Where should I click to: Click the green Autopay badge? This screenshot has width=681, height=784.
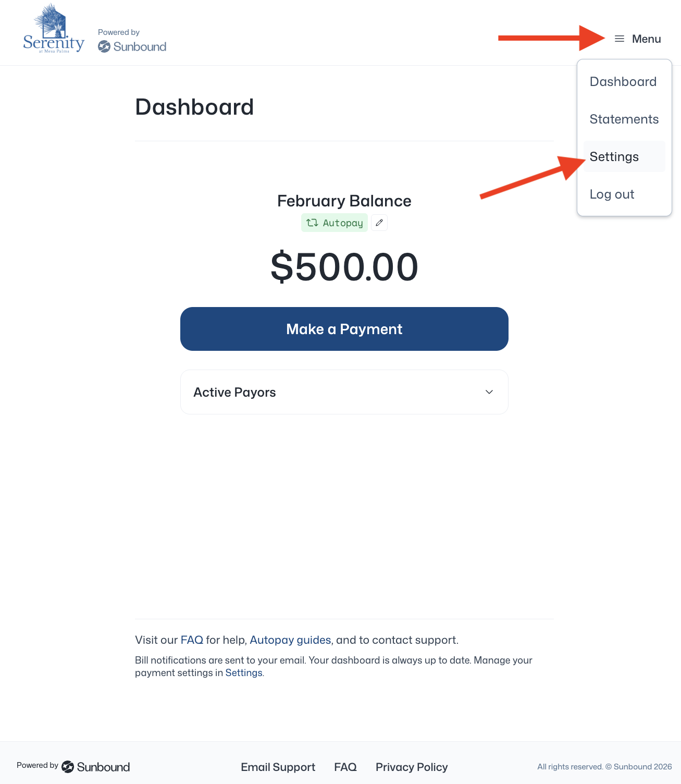coord(335,223)
